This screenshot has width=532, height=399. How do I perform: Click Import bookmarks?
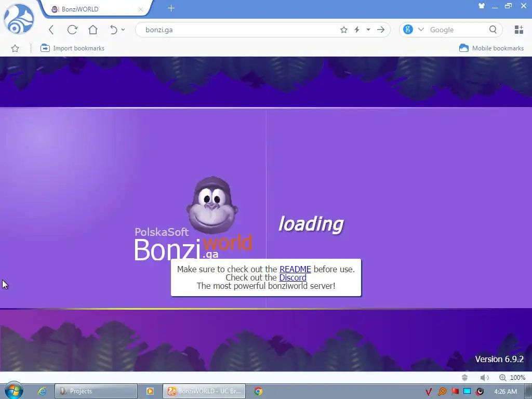[72, 48]
